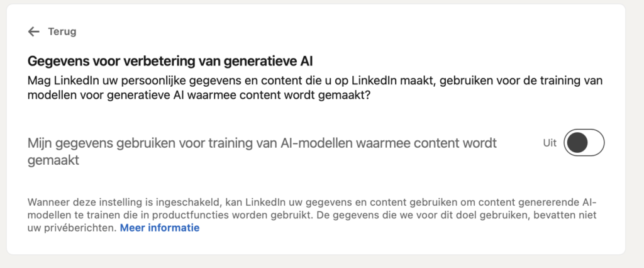Screen dimensions: 644x268
Task: Open the Meer informatie link
Action: coord(160,228)
